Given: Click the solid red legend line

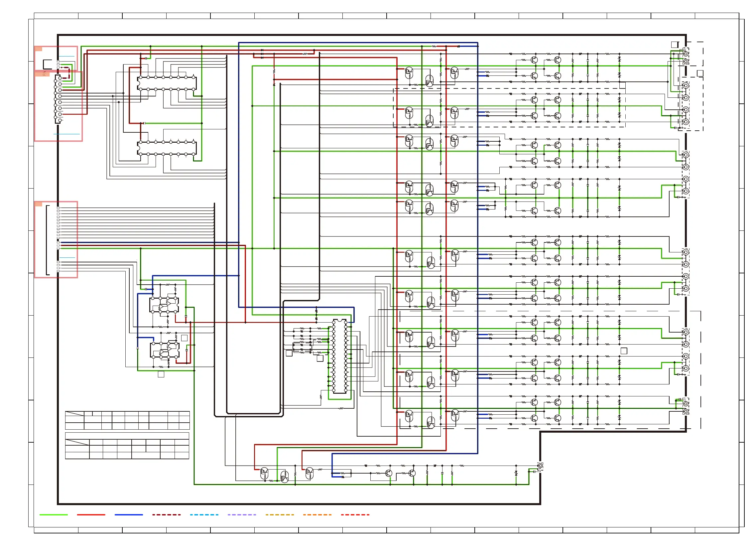Looking at the screenshot, I should [x=91, y=514].
